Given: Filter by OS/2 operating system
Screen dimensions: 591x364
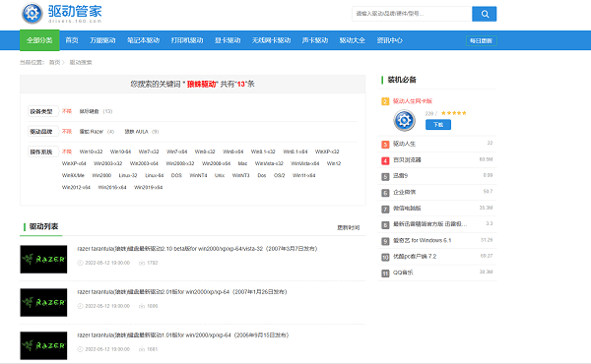Looking at the screenshot, I should point(280,175).
